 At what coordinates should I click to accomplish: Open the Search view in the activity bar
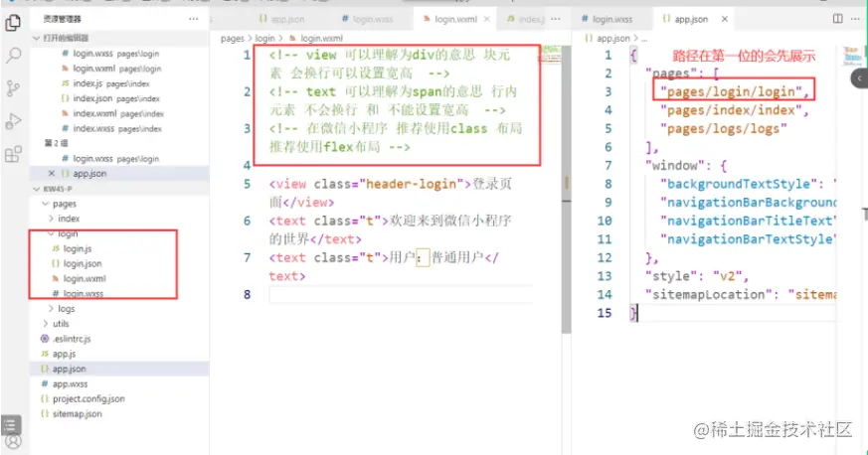tap(13, 56)
